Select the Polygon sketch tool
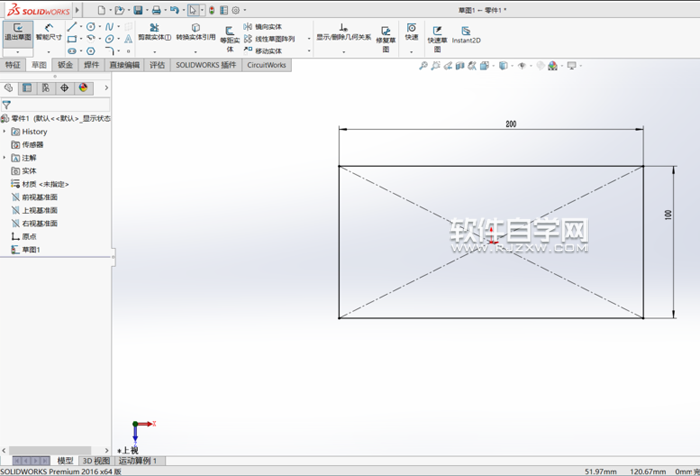 [91, 51]
